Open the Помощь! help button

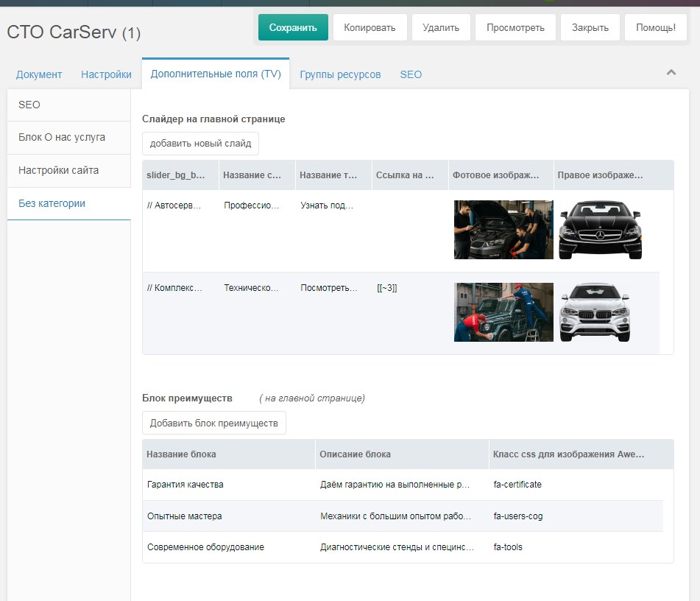655,28
